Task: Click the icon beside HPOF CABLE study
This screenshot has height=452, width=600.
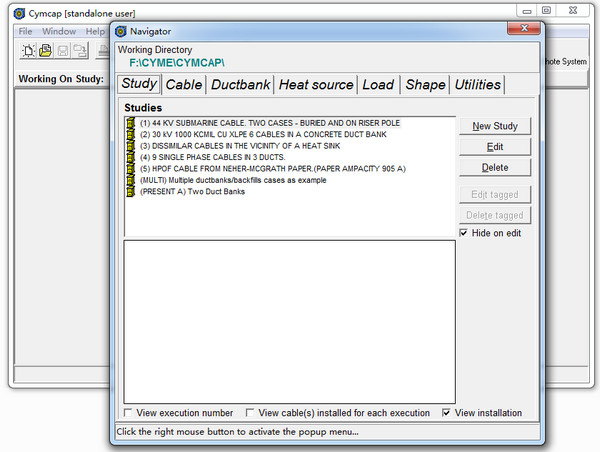Action: 131,169
